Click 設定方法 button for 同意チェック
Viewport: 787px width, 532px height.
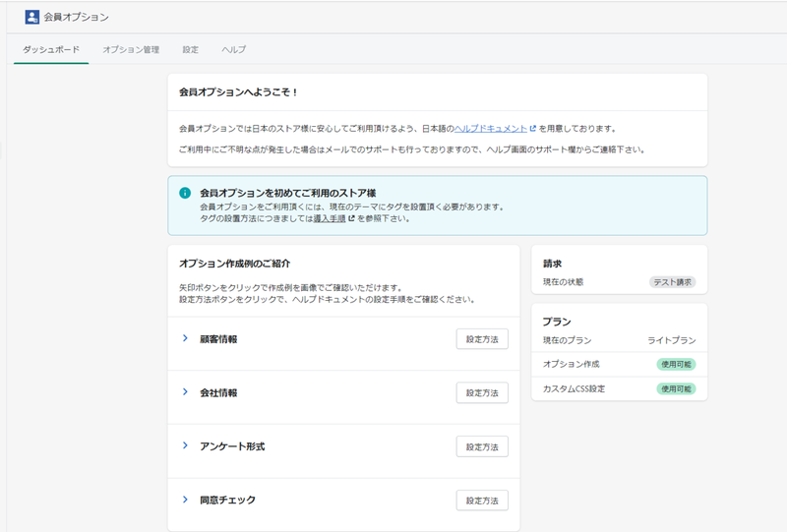482,501
